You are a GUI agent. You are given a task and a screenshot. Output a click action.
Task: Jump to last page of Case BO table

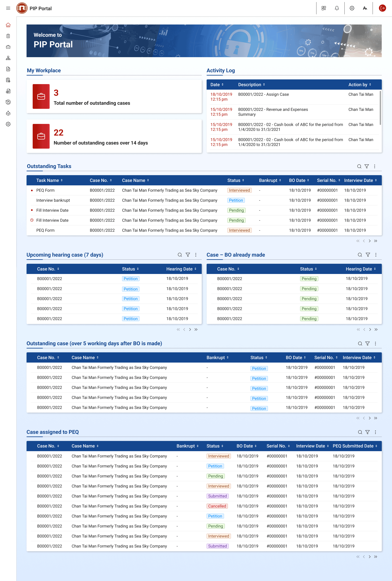376,329
